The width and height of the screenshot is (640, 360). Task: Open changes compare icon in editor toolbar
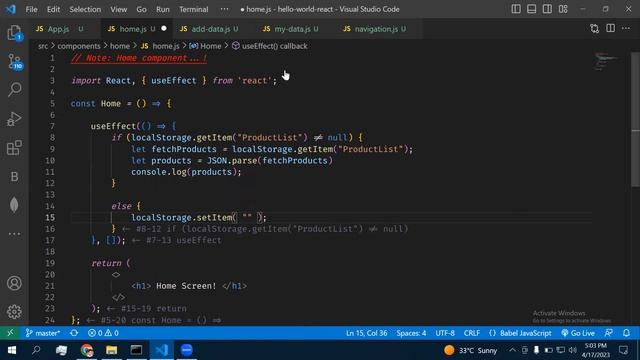pyautogui.click(x=595, y=29)
